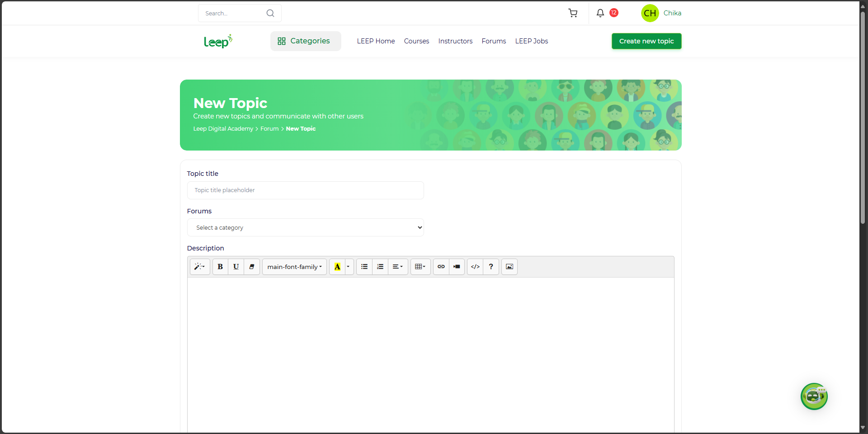The width and height of the screenshot is (868, 434).
Task: Open the insert picture icon
Action: [x=509, y=267]
